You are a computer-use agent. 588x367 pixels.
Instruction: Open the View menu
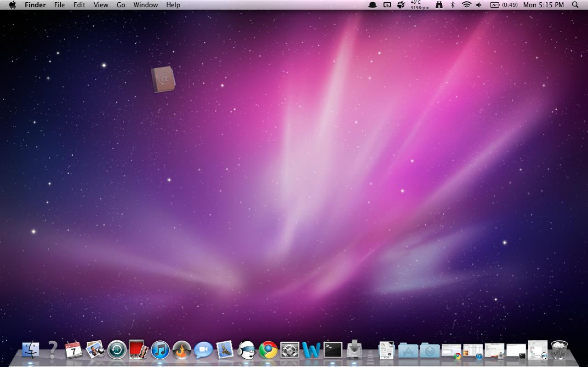coord(101,5)
